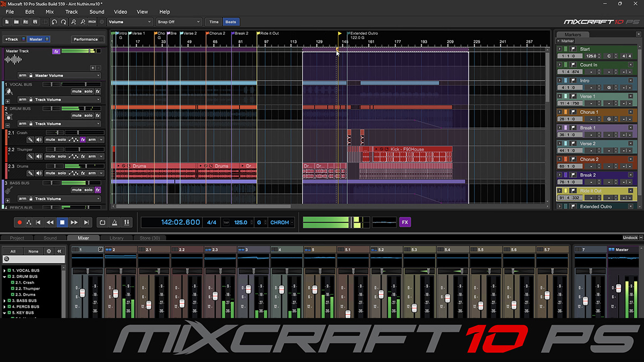Click the undo arrow icon
Screen dimensions: 644x362
click(55, 22)
